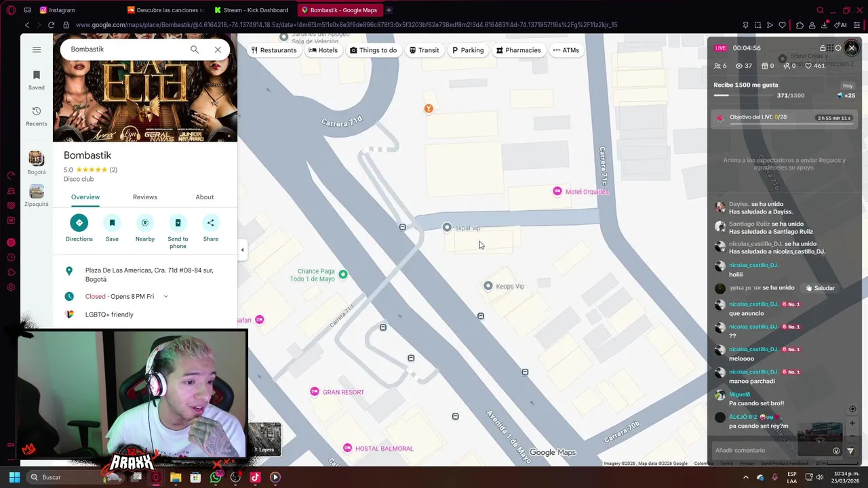Viewport: 868px width, 488px height.
Task: Open the Recents panel
Action: [37, 116]
